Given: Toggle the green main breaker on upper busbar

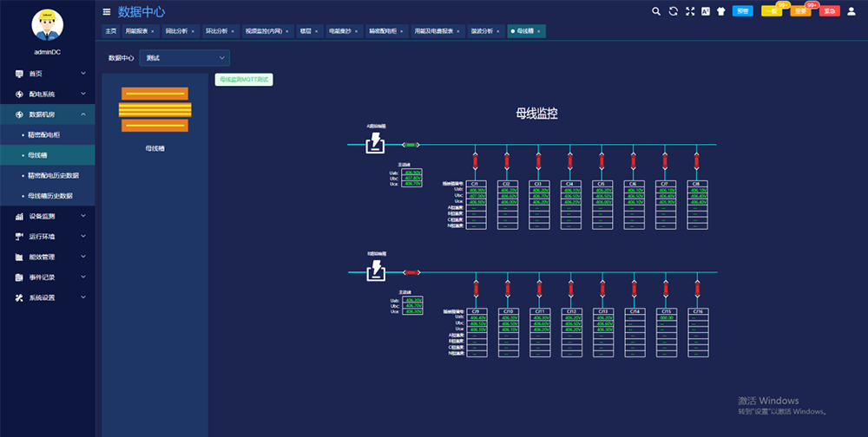Looking at the screenshot, I should point(411,145).
